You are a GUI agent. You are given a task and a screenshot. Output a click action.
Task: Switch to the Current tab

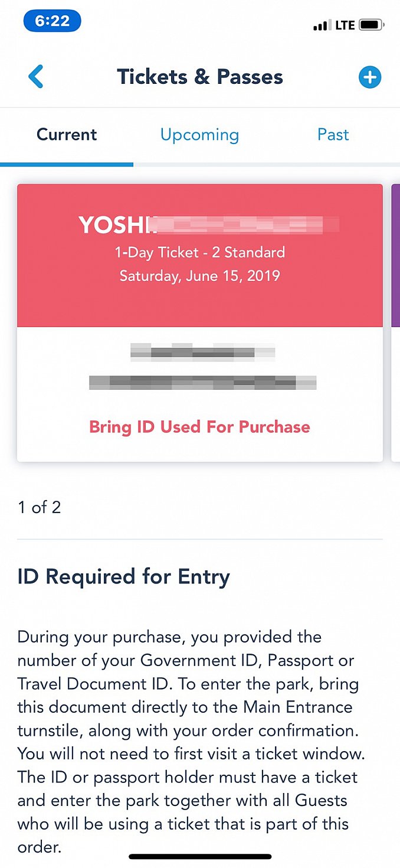pos(67,135)
